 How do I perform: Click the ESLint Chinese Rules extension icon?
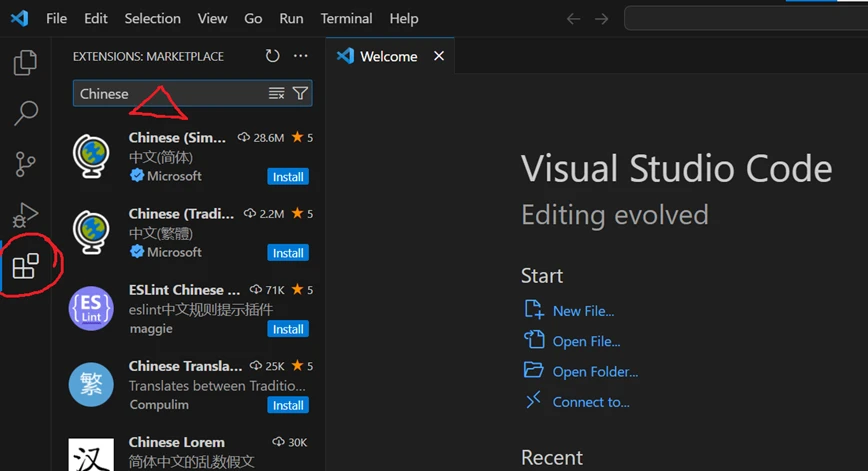tap(91, 307)
